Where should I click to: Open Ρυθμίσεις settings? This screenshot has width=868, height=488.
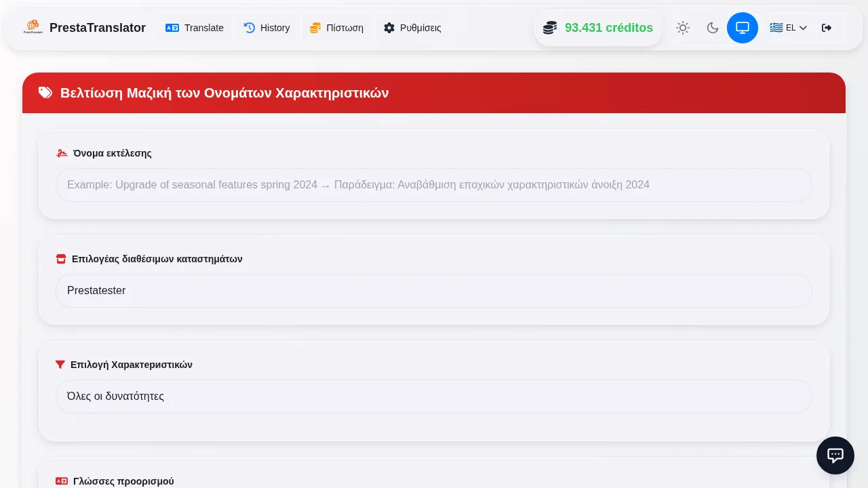click(412, 28)
